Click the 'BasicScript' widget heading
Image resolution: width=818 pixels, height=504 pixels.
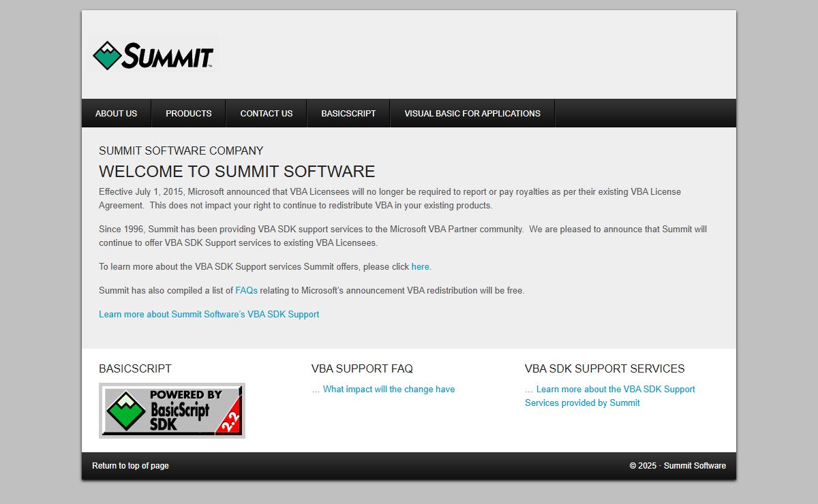tap(135, 369)
